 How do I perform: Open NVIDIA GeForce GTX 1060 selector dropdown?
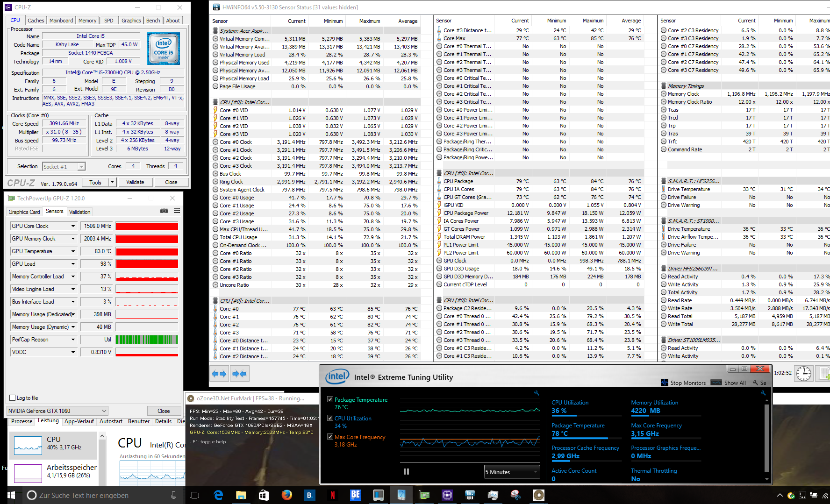pos(104,411)
